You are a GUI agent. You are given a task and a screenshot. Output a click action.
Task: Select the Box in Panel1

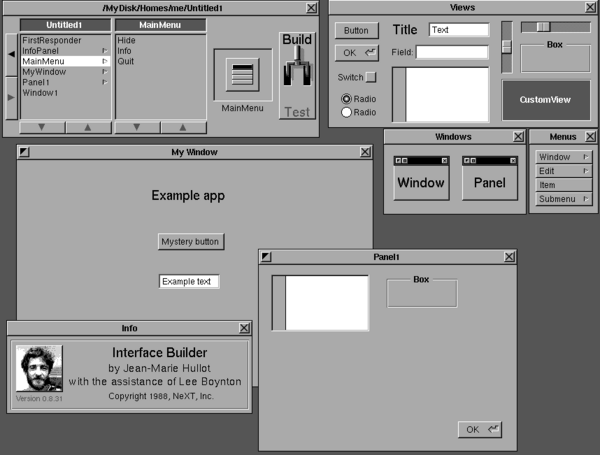click(x=422, y=292)
